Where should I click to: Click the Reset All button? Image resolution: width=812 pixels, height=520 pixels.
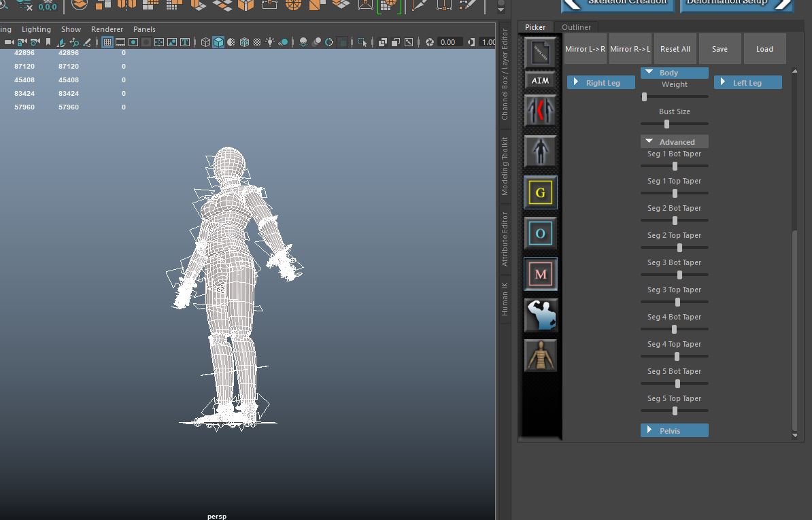[675, 49]
